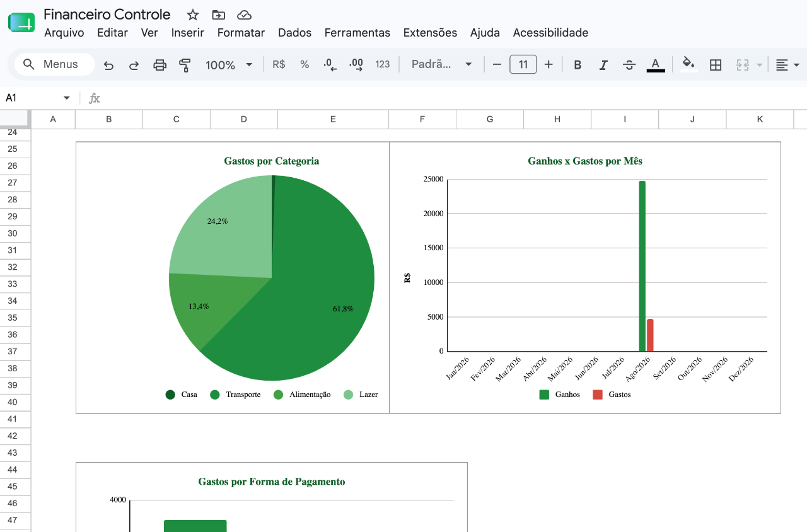807x532 pixels.
Task: Rename the Financeiro Controle title
Action: (107, 14)
